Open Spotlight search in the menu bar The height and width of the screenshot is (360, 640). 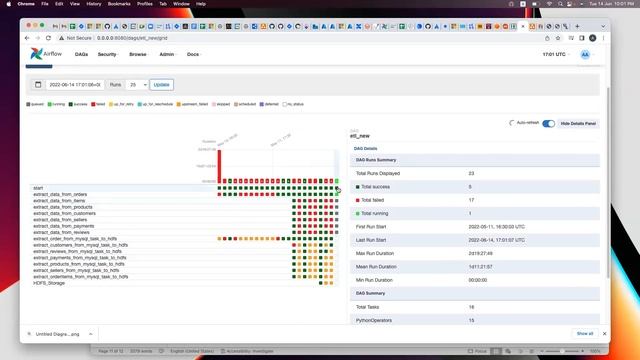click(x=560, y=4)
